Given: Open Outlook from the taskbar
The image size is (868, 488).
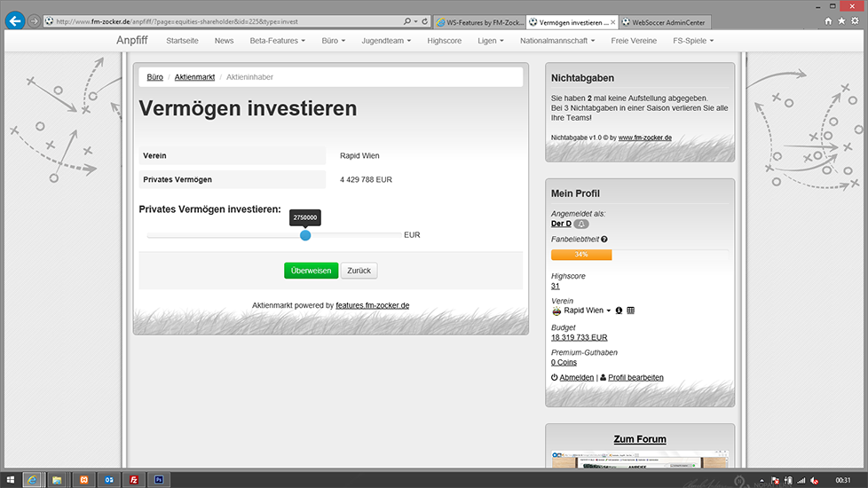Looking at the screenshot, I should tap(109, 479).
